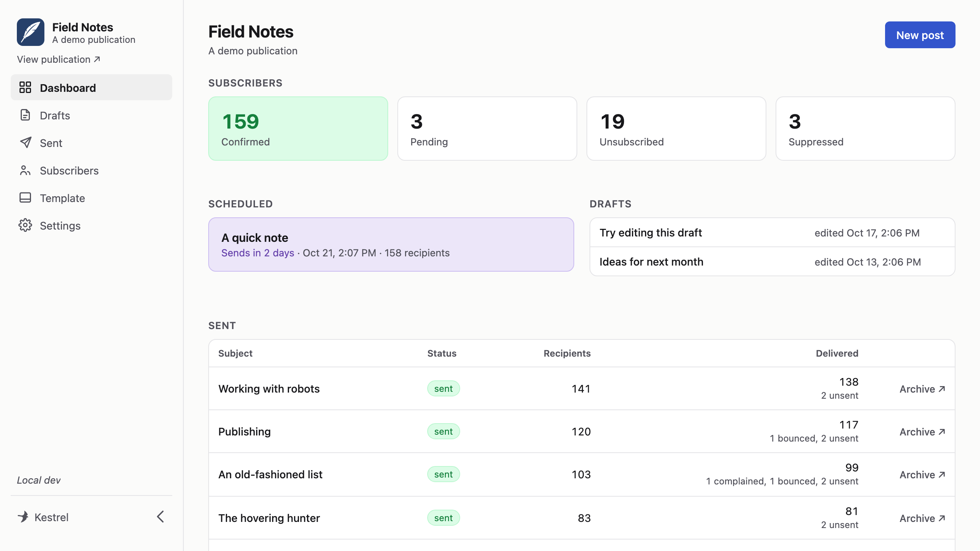980x551 pixels.
Task: Click the Kestrel label in sidebar footer
Action: tap(51, 517)
